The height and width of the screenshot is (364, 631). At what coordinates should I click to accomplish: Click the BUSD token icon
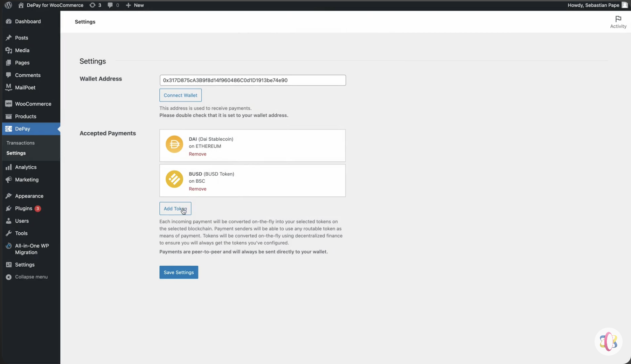[174, 179]
